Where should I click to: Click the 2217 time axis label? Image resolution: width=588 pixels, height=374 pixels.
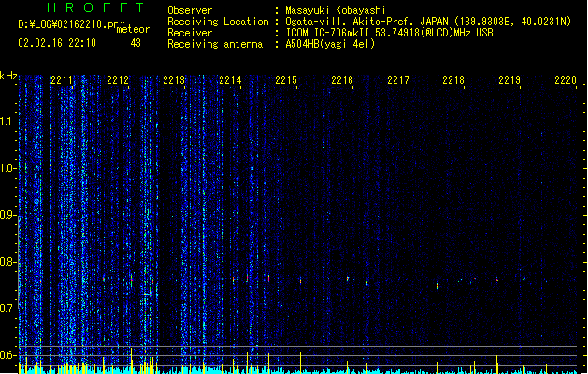(398, 80)
